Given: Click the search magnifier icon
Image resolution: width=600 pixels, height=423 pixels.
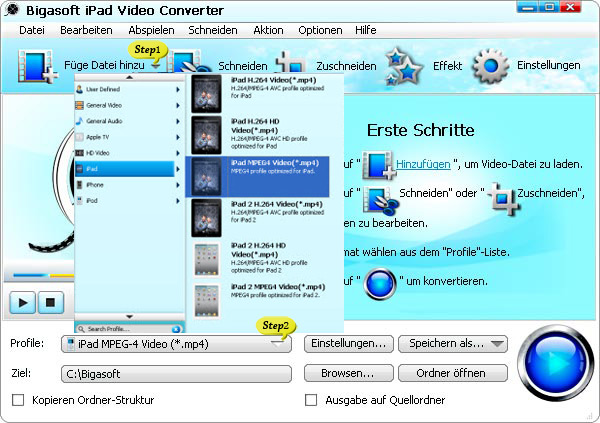Looking at the screenshot, I should coord(81,329).
